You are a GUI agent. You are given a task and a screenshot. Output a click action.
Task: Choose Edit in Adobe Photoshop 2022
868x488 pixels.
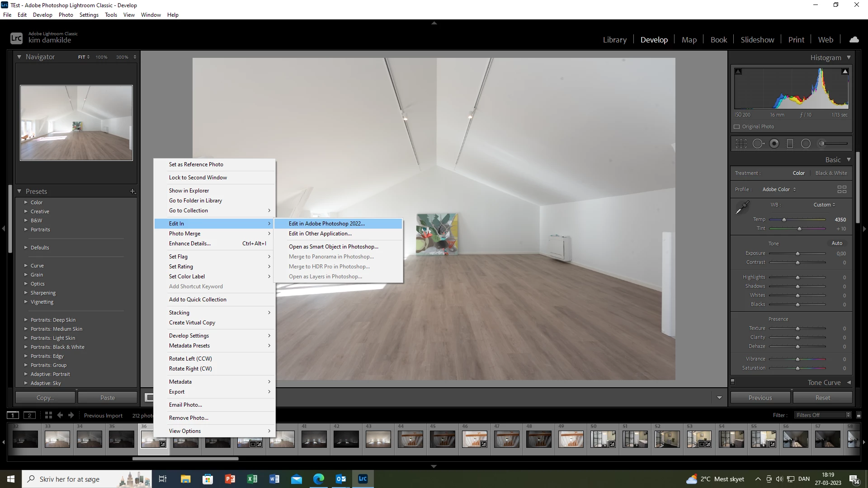click(327, 224)
